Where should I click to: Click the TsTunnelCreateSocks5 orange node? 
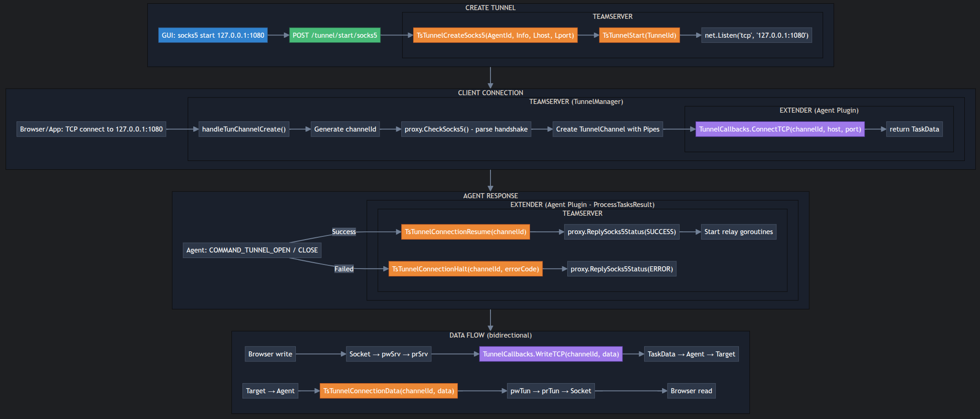[495, 35]
